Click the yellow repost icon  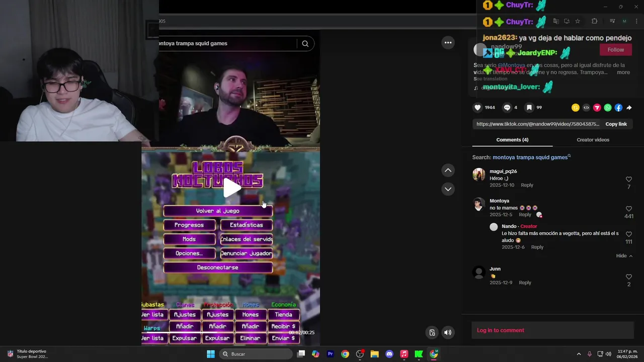[576, 108]
